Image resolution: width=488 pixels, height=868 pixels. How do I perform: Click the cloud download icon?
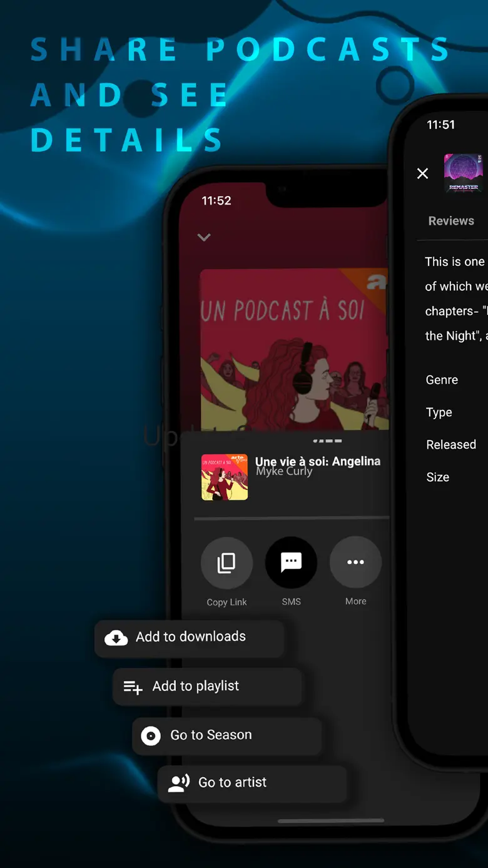(116, 638)
